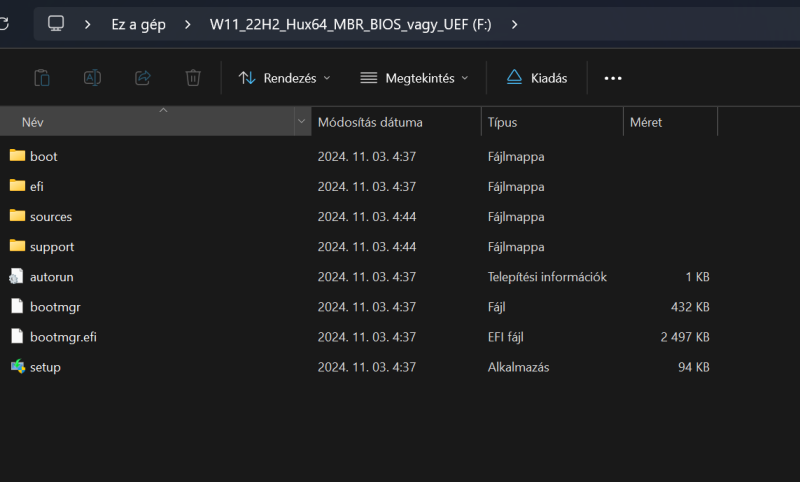The image size is (800, 482).
Task: Click the 'sources' folder name
Action: tap(51, 217)
